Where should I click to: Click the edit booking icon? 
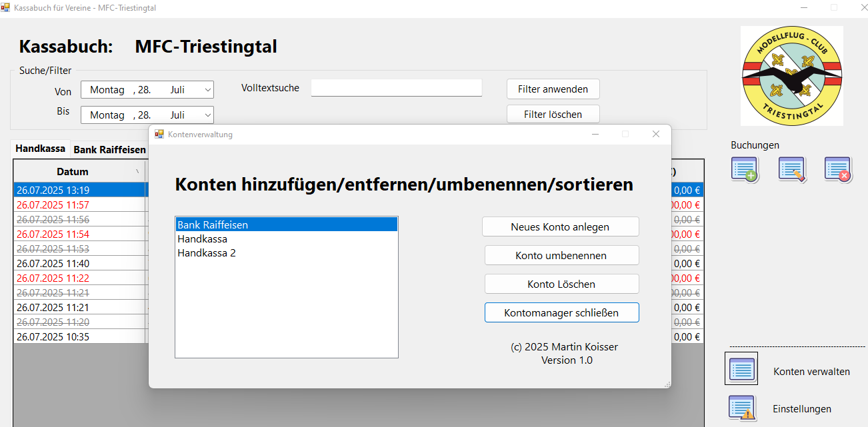791,169
